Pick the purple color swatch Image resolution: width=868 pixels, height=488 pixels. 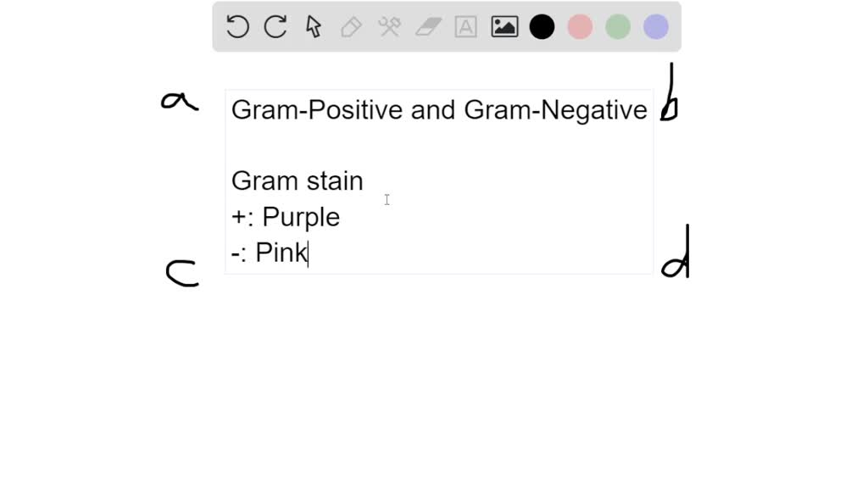[x=655, y=26]
